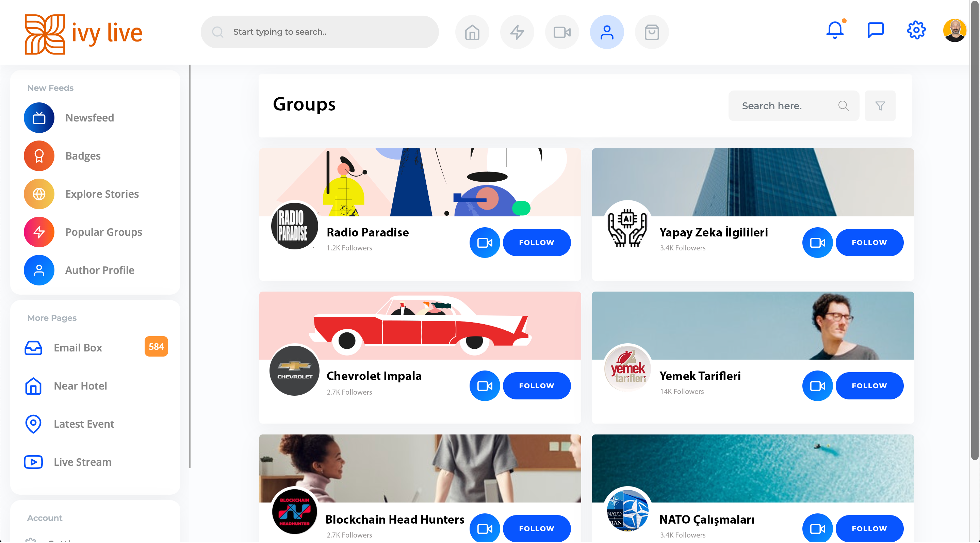The height and width of the screenshot is (543, 980).
Task: Open Live Stream page
Action: (x=83, y=462)
